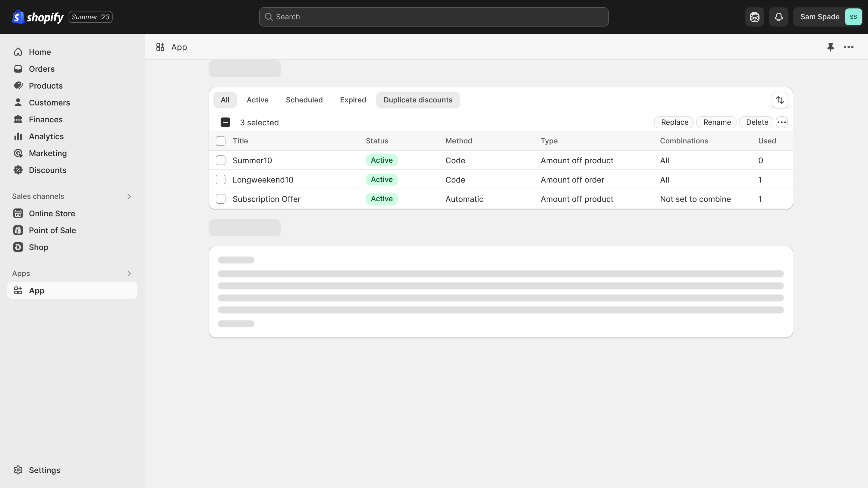
Task: Click the Type column header
Action: [549, 141]
